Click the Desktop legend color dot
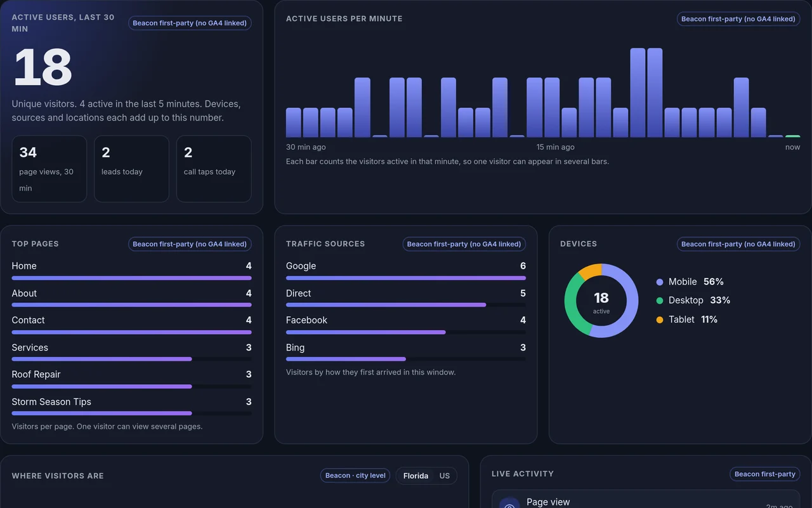This screenshot has width=812, height=508. [x=660, y=300]
